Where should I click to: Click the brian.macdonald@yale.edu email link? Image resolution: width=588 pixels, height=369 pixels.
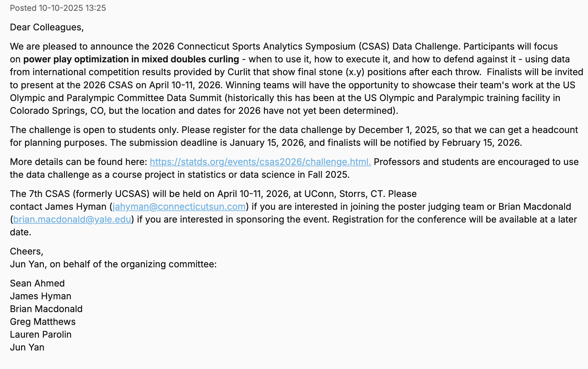72,219
